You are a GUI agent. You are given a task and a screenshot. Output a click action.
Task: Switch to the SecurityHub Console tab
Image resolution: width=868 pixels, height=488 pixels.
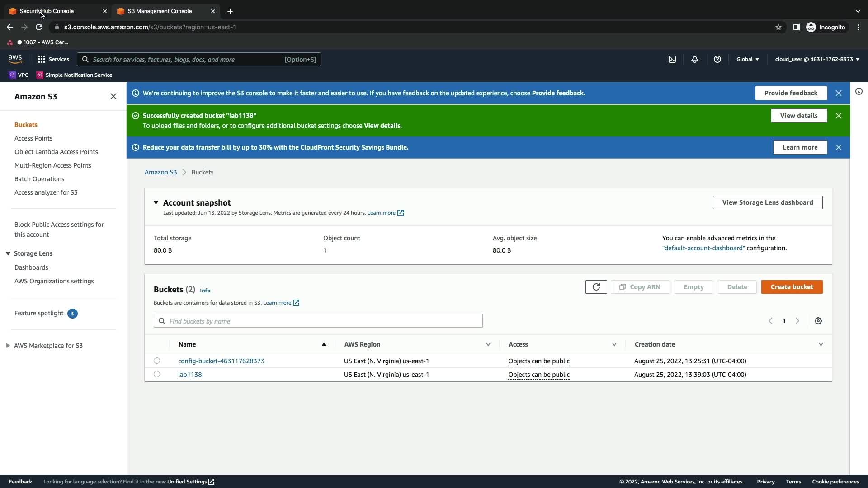(54, 11)
